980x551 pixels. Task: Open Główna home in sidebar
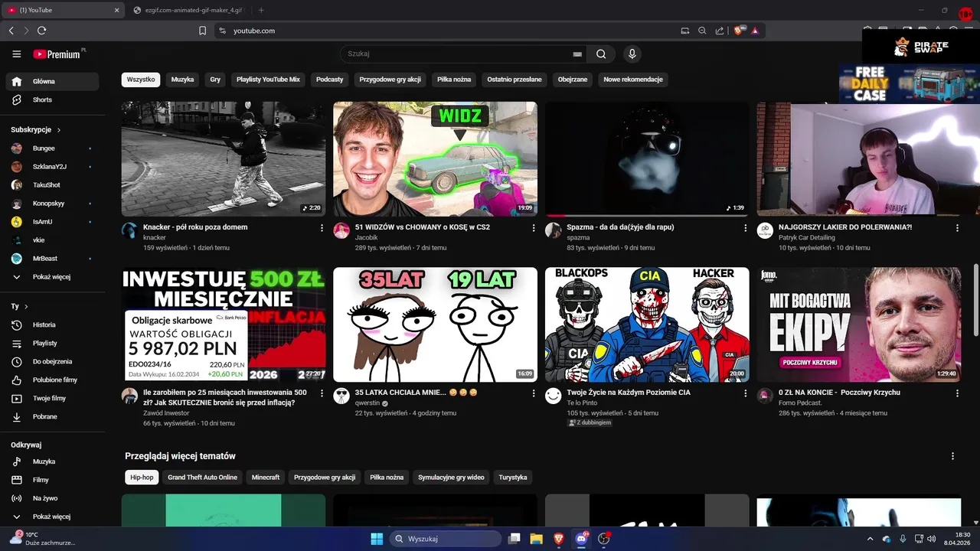pos(52,81)
